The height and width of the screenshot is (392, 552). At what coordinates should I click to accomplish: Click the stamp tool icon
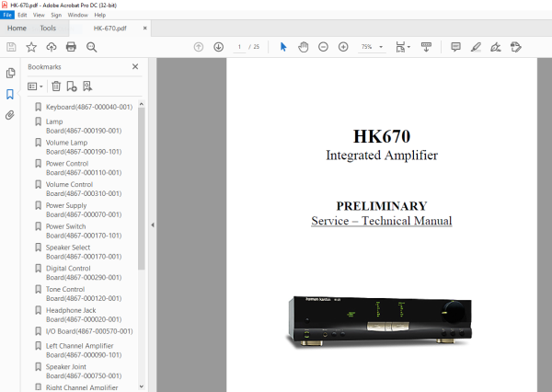tap(516, 47)
